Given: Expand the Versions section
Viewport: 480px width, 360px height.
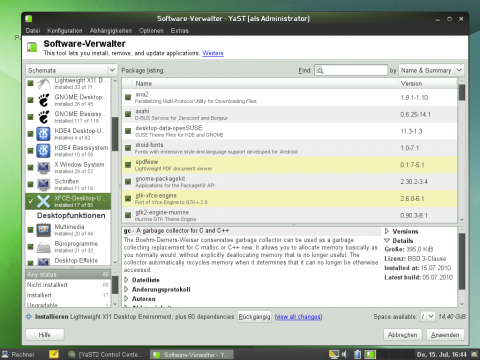Looking at the screenshot, I should coord(387,231).
